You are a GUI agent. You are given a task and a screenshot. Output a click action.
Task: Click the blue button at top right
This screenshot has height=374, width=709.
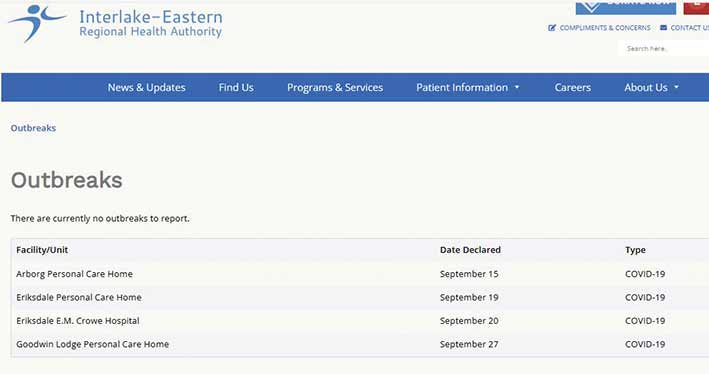(626, 7)
